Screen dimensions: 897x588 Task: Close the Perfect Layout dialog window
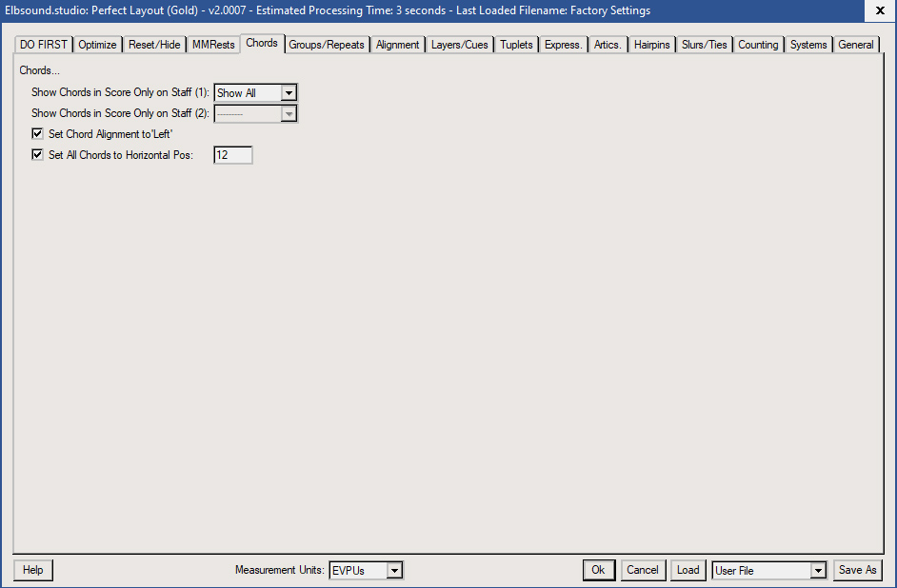point(879,10)
